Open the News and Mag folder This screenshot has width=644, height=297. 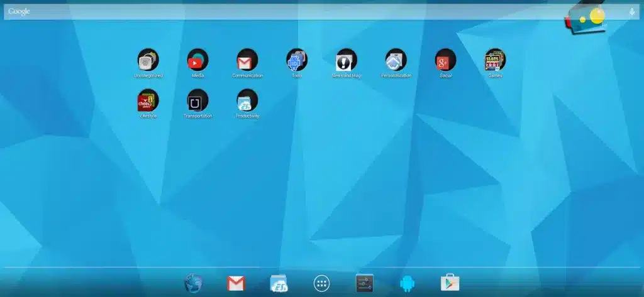point(347,60)
